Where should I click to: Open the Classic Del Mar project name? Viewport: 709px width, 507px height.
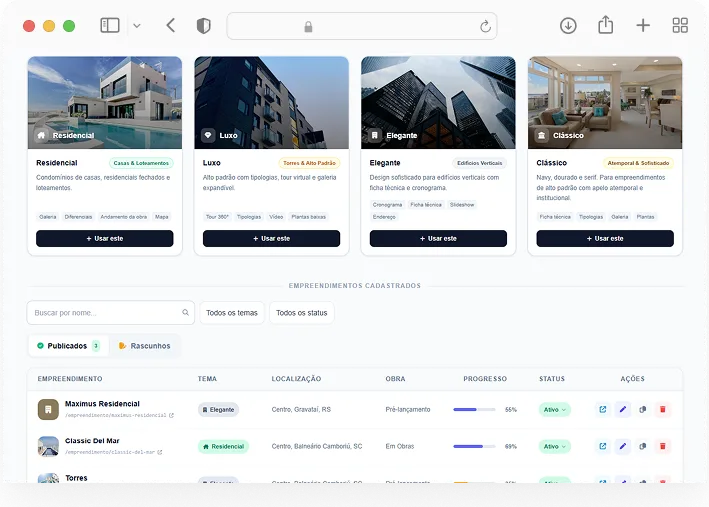click(92, 441)
